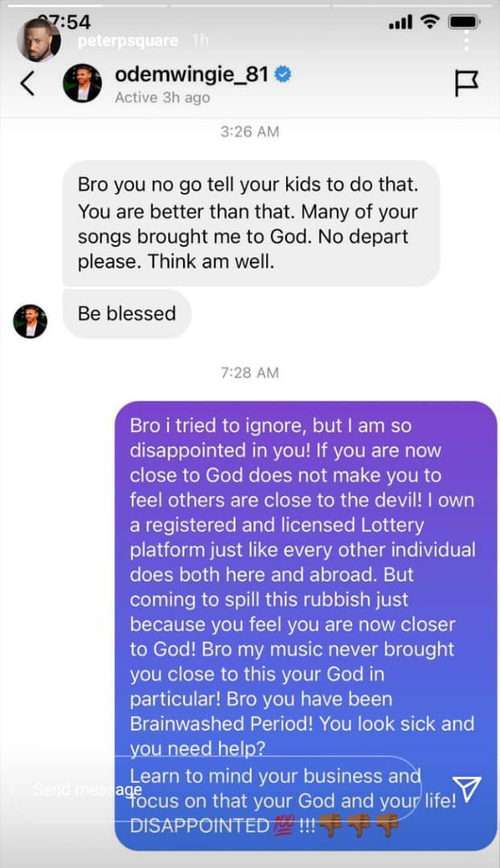This screenshot has height=868, width=500.
Task: Tap the back chevron arrow
Action: (27, 83)
